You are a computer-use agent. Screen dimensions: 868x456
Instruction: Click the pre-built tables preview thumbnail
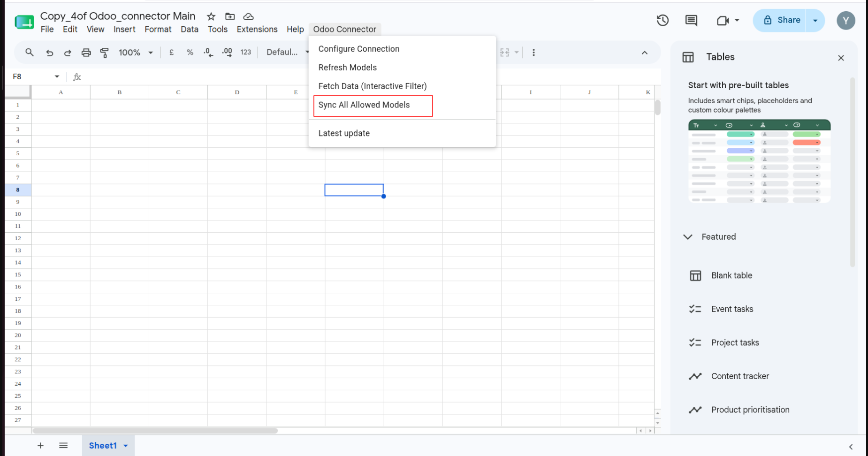759,161
